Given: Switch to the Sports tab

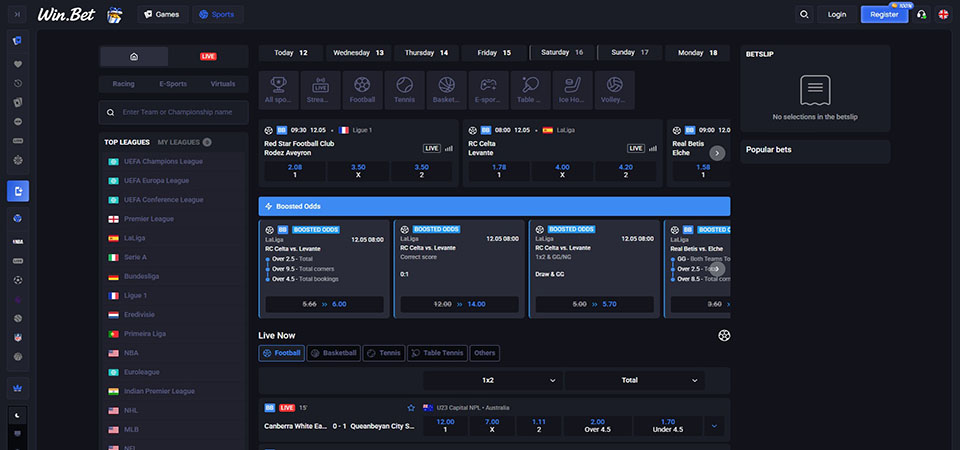Looking at the screenshot, I should pyautogui.click(x=217, y=14).
